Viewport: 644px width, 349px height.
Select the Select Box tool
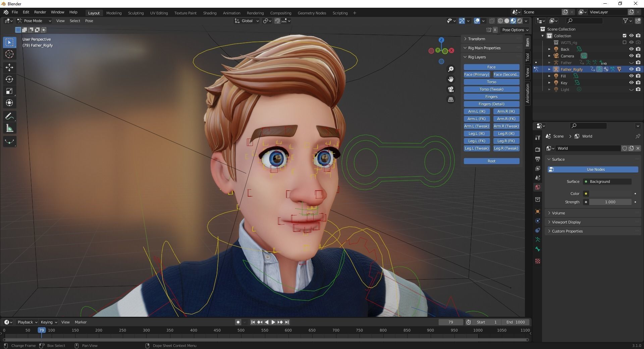click(9, 42)
